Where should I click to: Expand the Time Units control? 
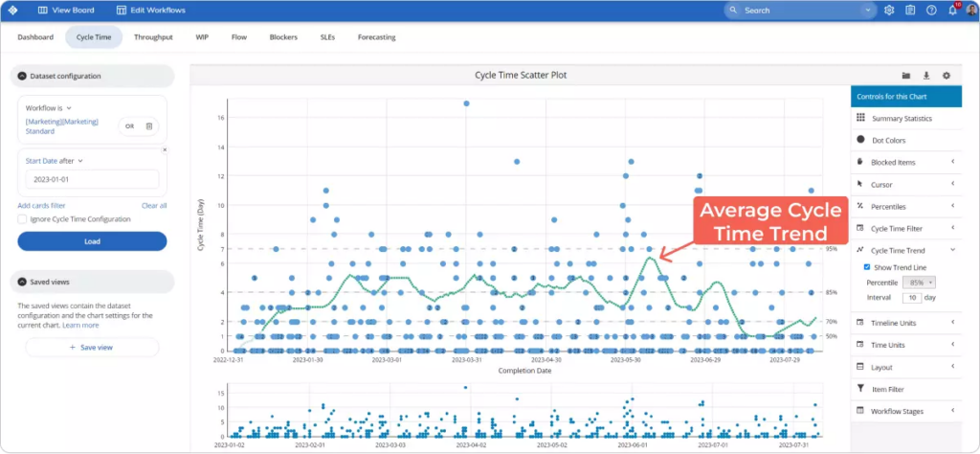pos(906,345)
